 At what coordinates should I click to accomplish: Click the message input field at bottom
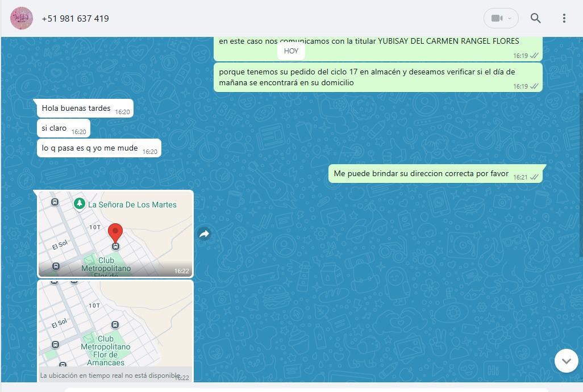click(x=307, y=390)
